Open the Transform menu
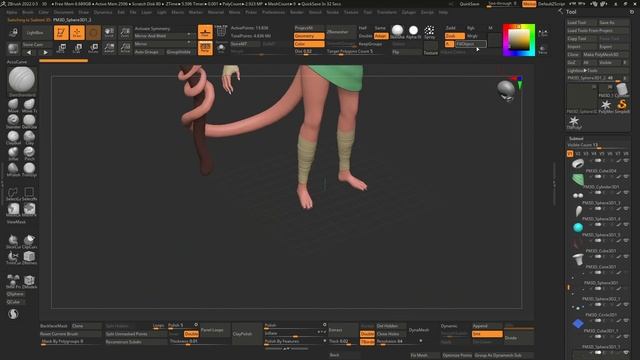This screenshot has width=640, height=360. [387, 12]
